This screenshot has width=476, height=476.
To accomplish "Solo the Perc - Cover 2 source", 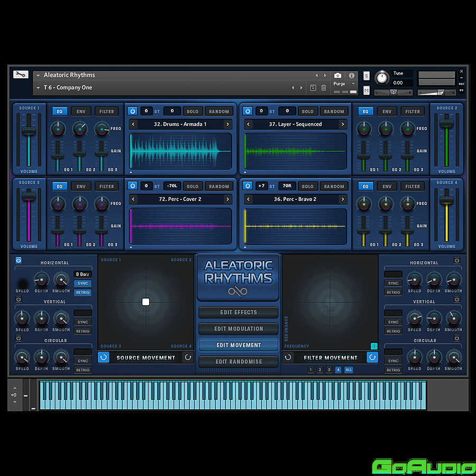I will pyautogui.click(x=193, y=186).
